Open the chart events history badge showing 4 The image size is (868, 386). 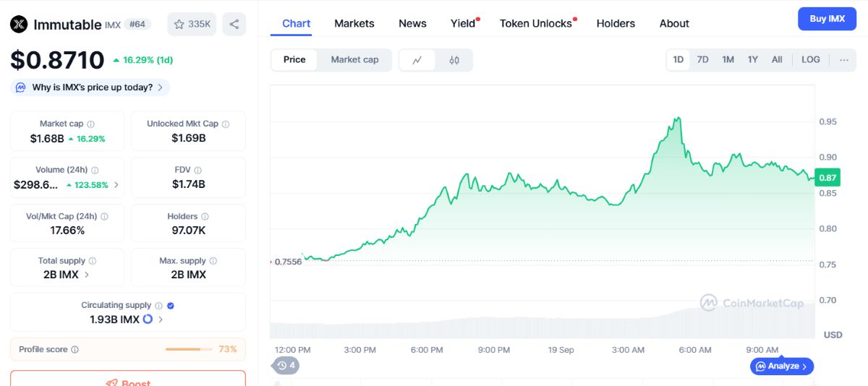tap(286, 365)
